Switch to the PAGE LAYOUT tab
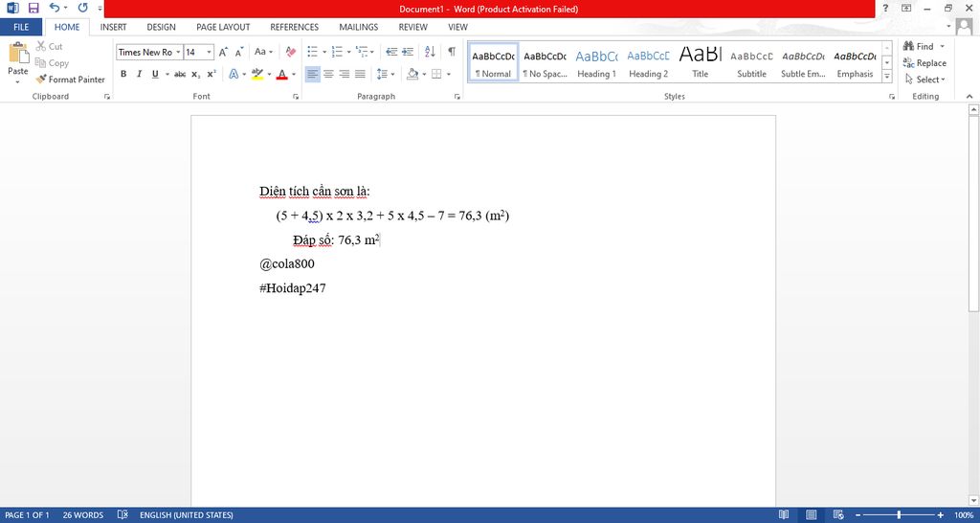 coord(223,27)
